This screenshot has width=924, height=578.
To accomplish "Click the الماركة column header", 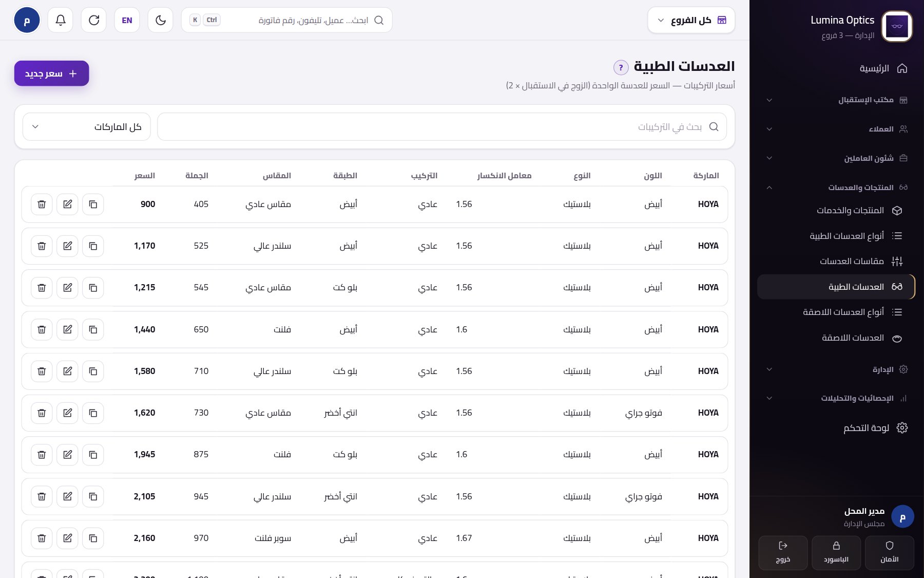I will 706,176.
